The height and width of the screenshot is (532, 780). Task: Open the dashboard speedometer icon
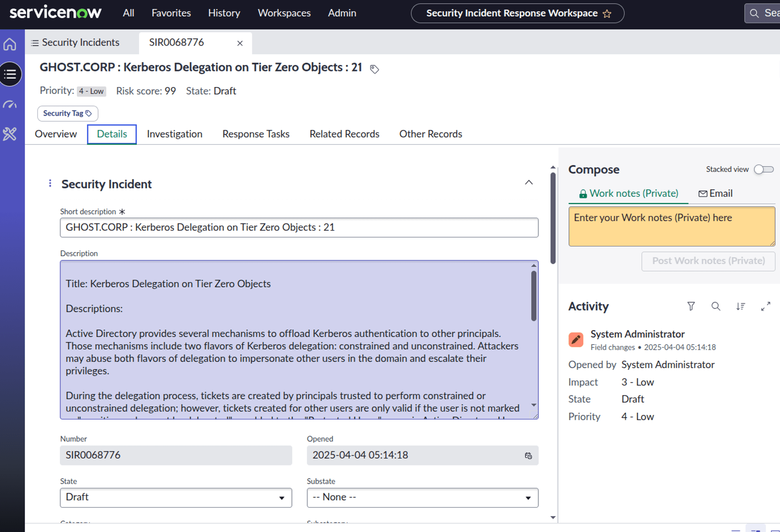[x=9, y=105]
